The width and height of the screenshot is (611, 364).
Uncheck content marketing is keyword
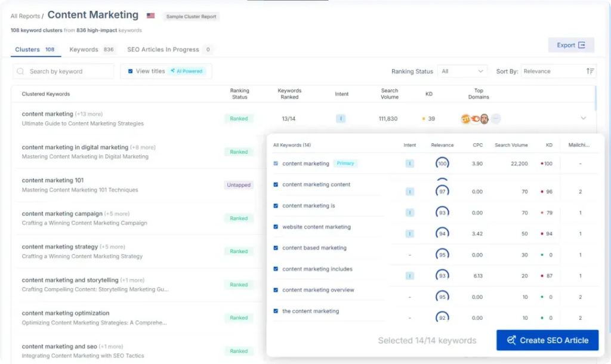276,205
